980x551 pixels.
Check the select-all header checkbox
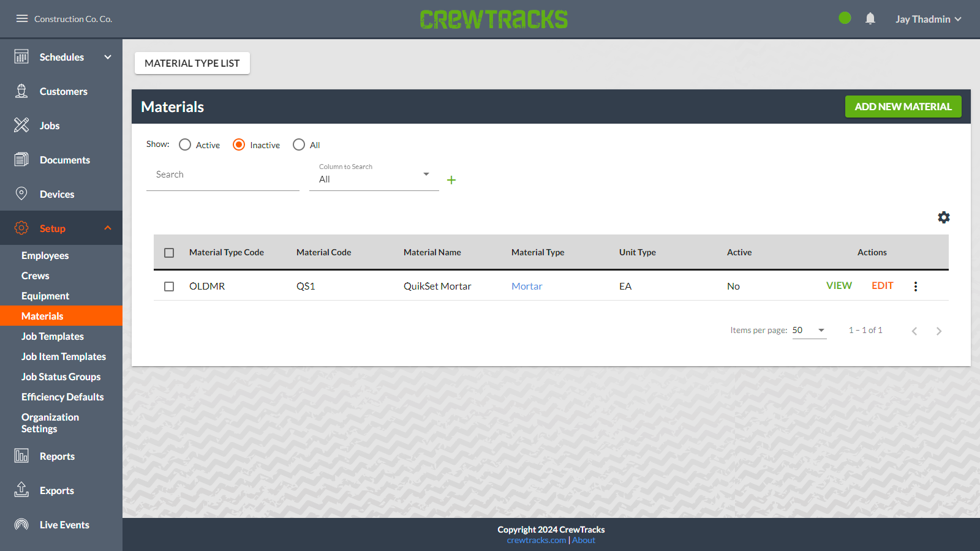169,253
